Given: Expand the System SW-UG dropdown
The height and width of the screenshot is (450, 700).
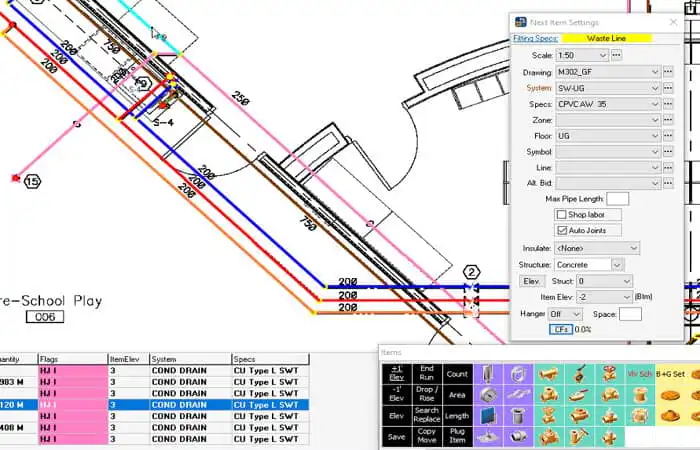Looking at the screenshot, I should tap(607, 88).
